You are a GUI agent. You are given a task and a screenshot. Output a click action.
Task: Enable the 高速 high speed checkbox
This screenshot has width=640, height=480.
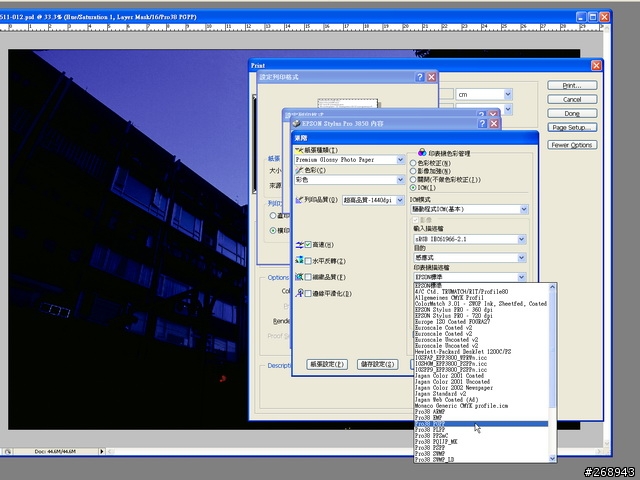click(308, 244)
